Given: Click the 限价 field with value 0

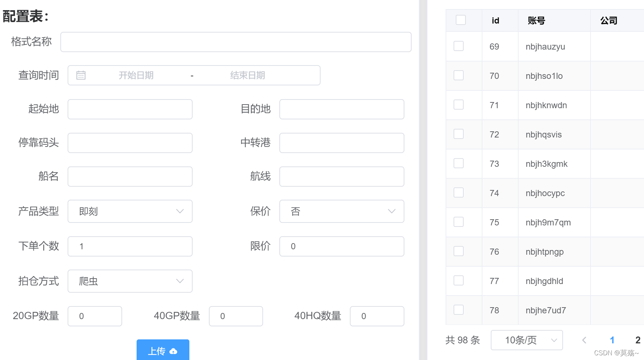Looking at the screenshot, I should point(342,246).
